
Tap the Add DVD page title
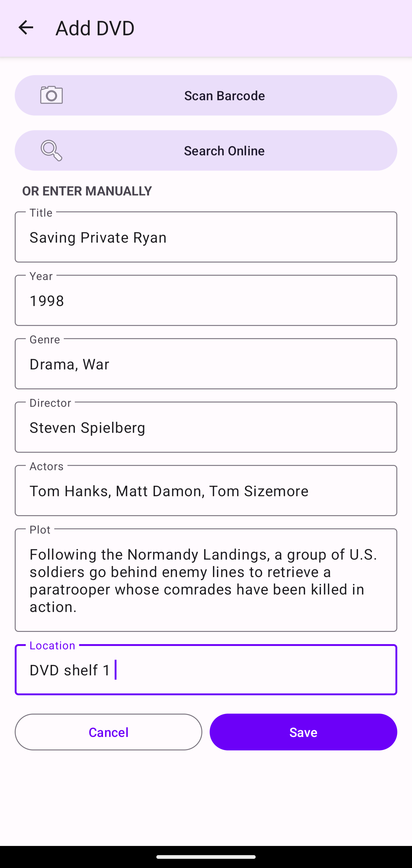[95, 28]
